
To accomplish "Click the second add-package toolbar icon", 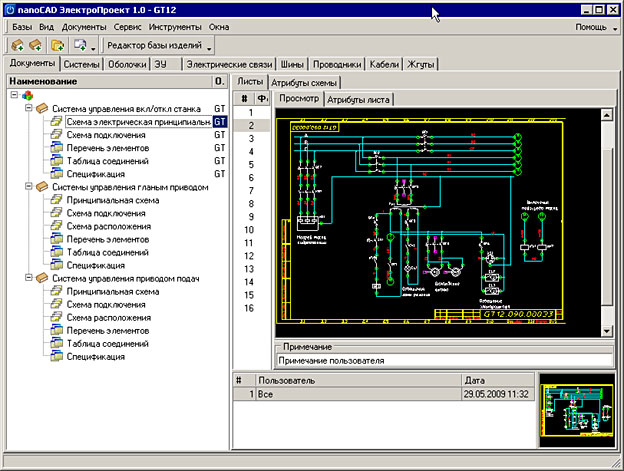I will (x=35, y=45).
